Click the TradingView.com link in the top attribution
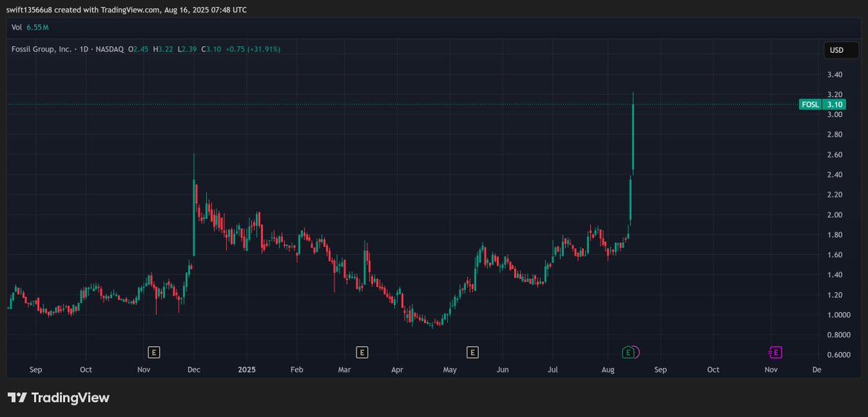868x417 pixels. coord(130,9)
